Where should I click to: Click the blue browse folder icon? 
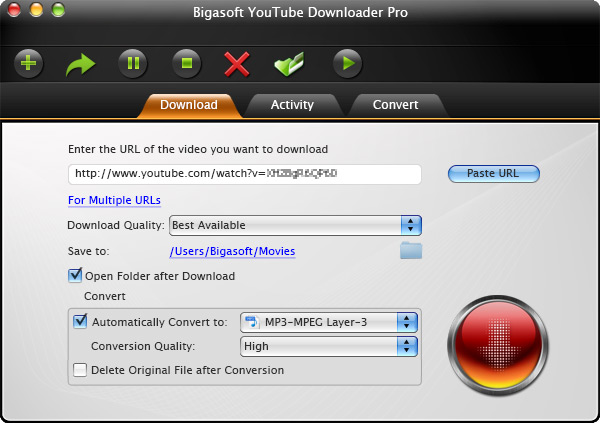point(411,251)
